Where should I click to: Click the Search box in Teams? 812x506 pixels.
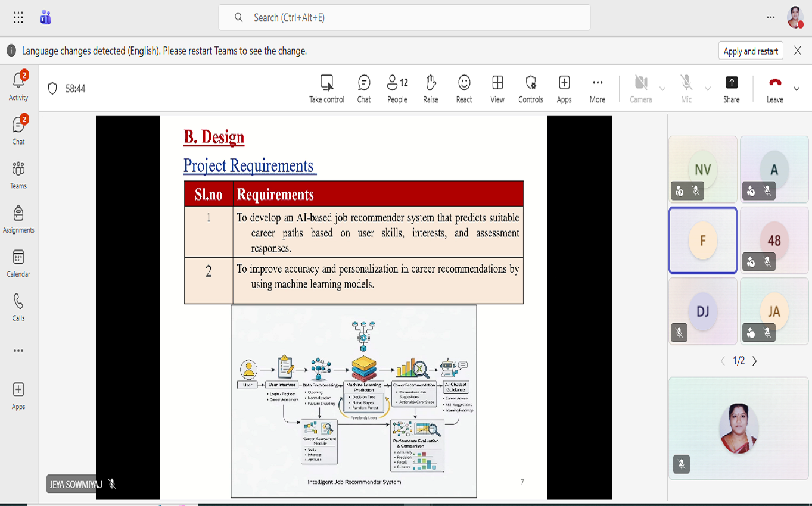click(405, 17)
